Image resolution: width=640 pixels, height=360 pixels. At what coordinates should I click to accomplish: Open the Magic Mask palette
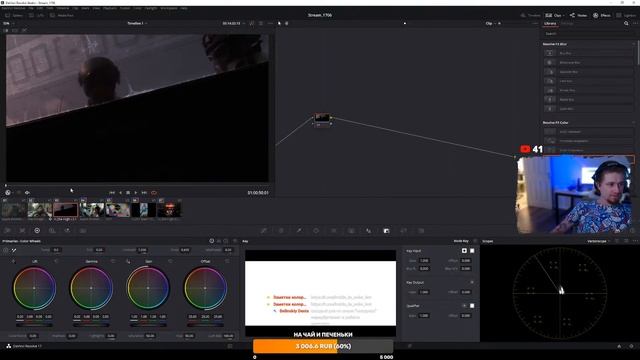351,231
